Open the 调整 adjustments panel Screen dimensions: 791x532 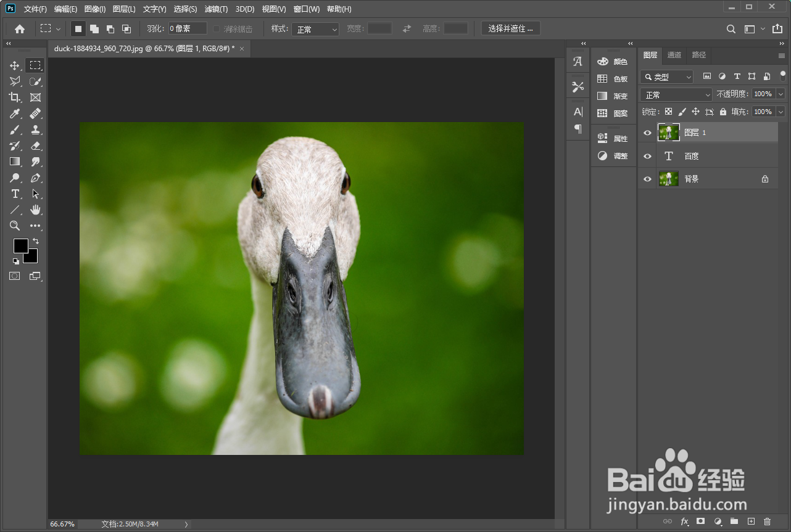click(612, 156)
